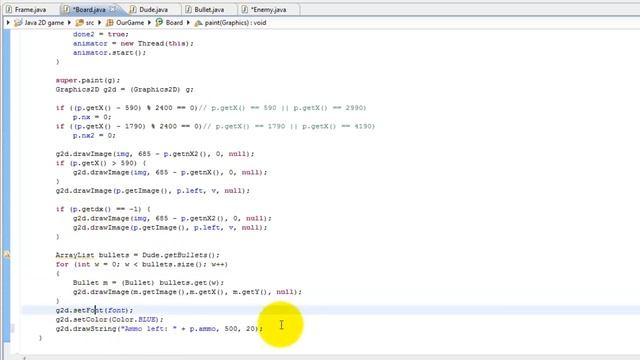Click the Java 2D game project icon in breadcrumb
This screenshot has width=640, height=360.
[x=18, y=23]
